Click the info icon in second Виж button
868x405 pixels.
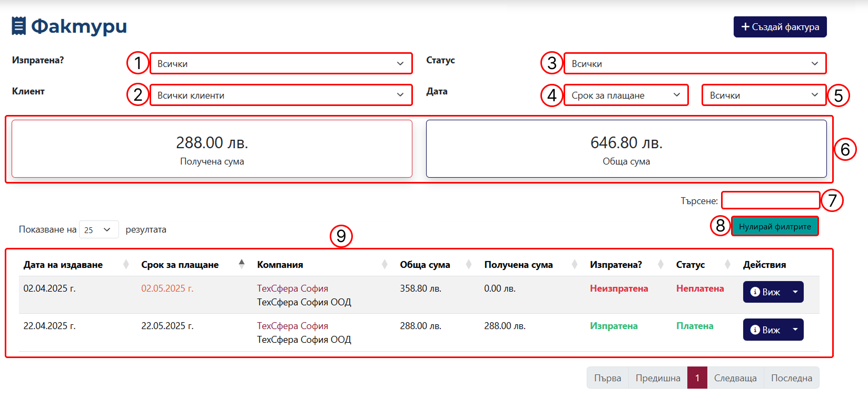[755, 330]
